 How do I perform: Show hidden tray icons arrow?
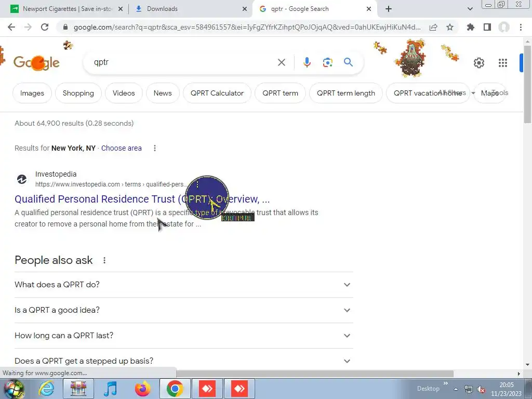tap(456, 389)
